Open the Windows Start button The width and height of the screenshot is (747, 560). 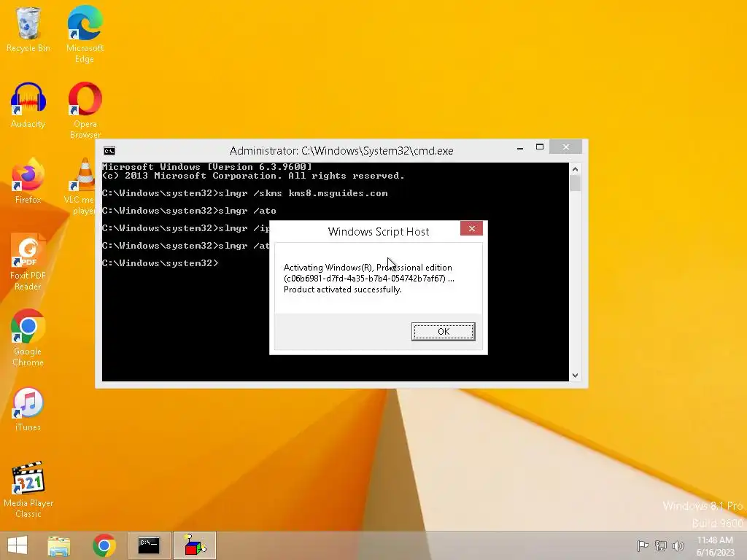[18, 545]
